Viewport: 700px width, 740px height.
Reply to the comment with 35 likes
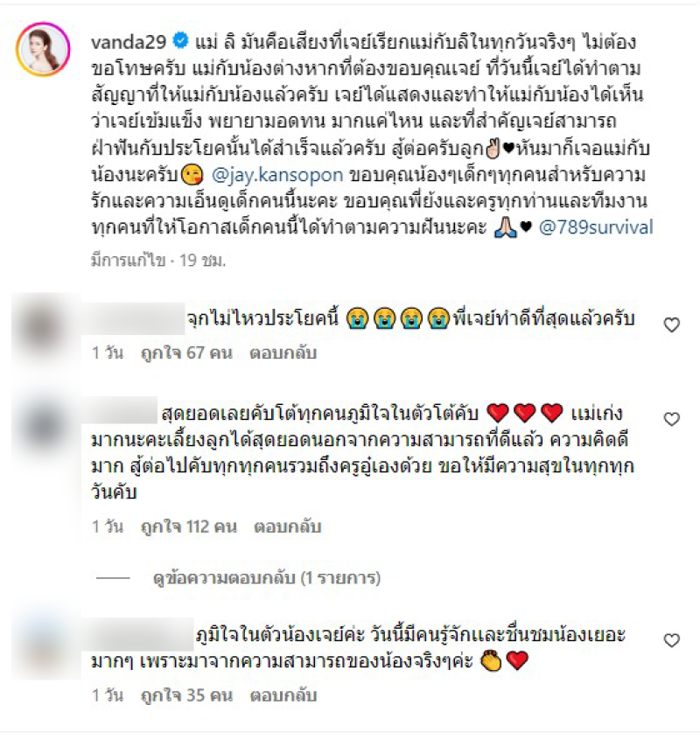283,695
